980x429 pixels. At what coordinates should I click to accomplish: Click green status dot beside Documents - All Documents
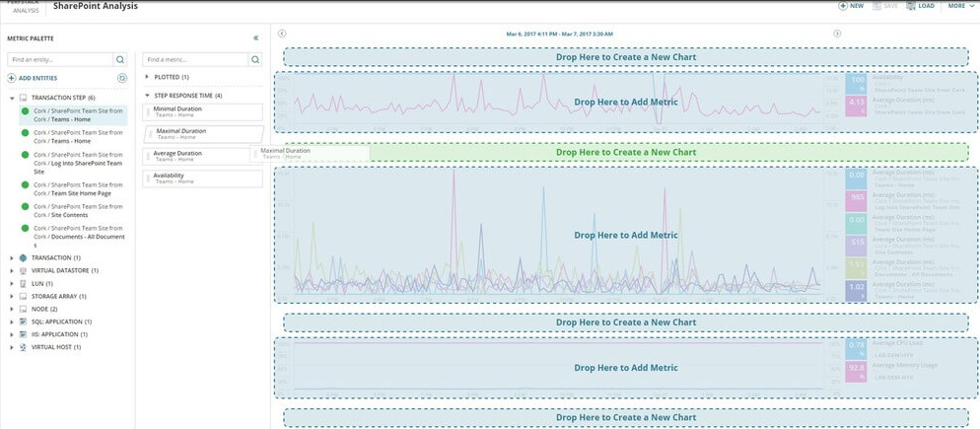coord(25,228)
